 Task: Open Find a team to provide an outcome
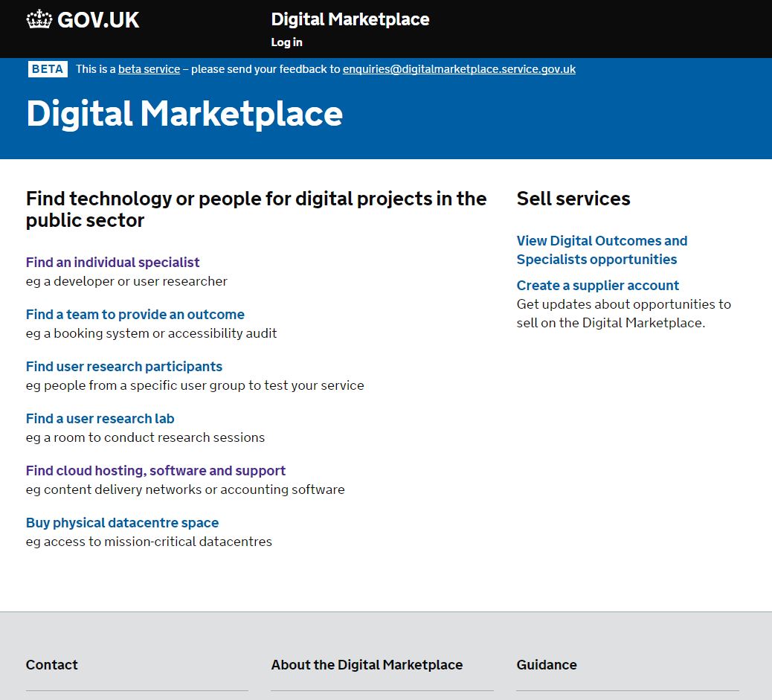(x=135, y=314)
